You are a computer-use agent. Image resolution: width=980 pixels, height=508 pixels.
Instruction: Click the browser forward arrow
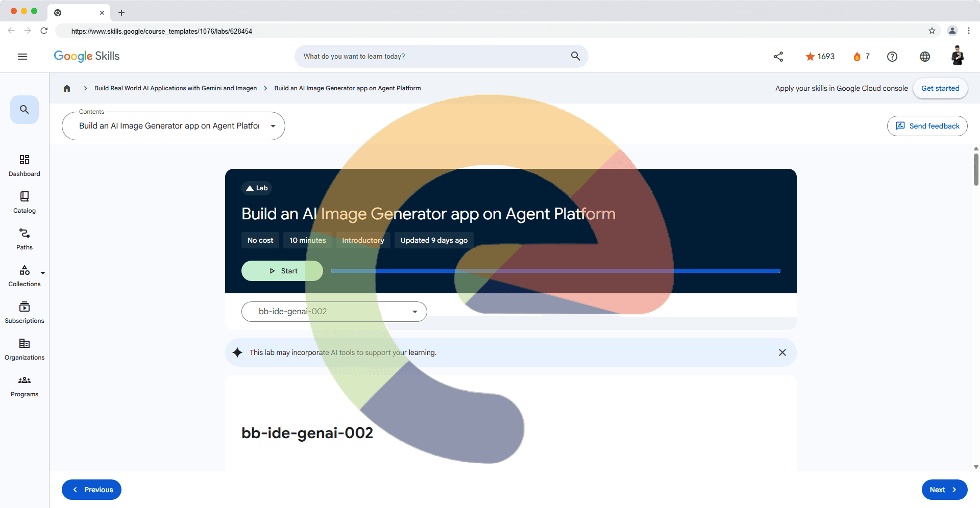pos(28,31)
